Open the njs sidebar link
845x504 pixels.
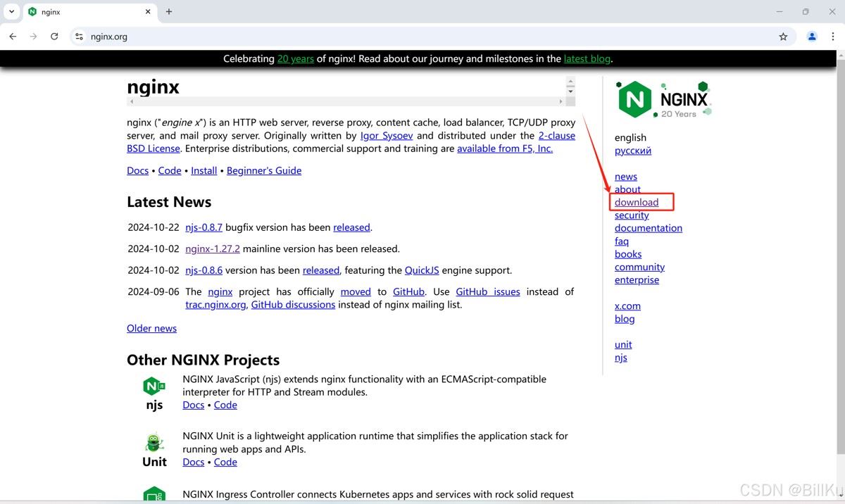pos(621,358)
